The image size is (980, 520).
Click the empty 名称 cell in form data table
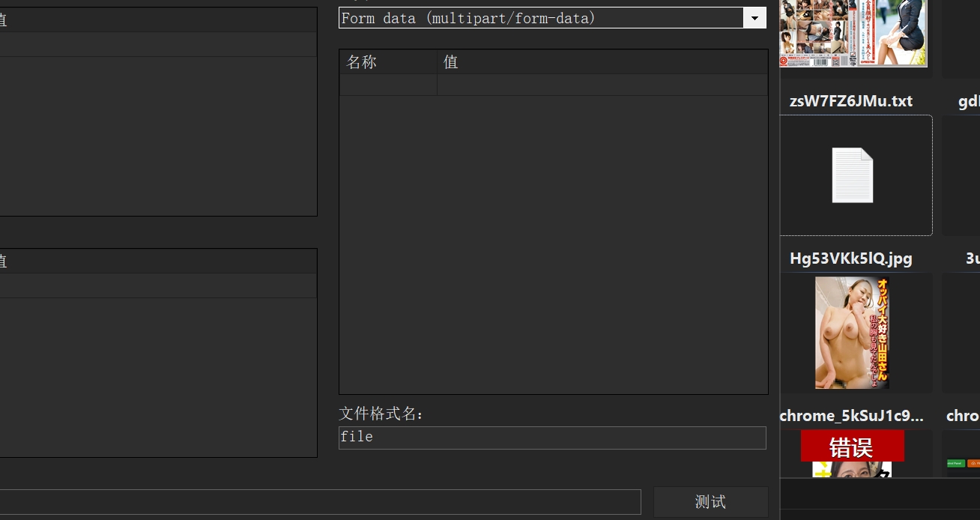pyautogui.click(x=388, y=85)
